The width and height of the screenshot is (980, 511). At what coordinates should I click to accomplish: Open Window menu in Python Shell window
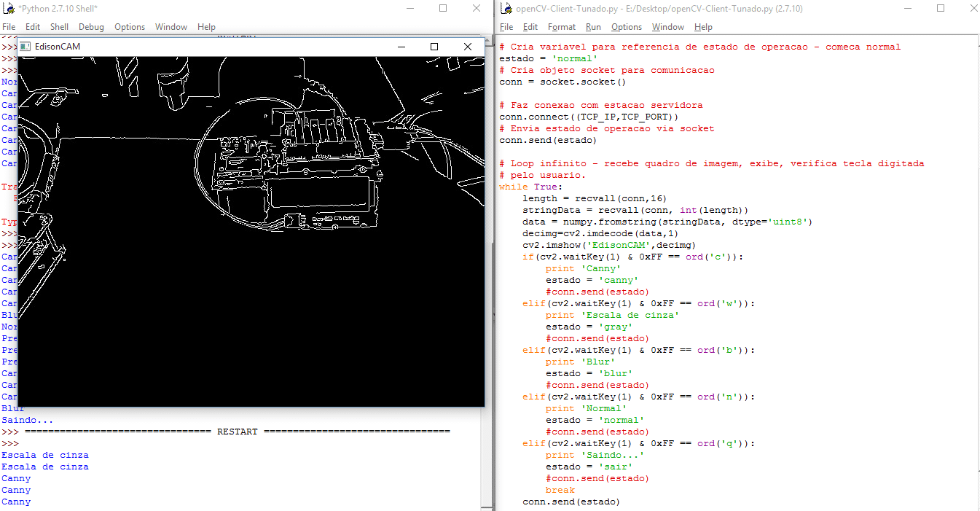pyautogui.click(x=171, y=27)
